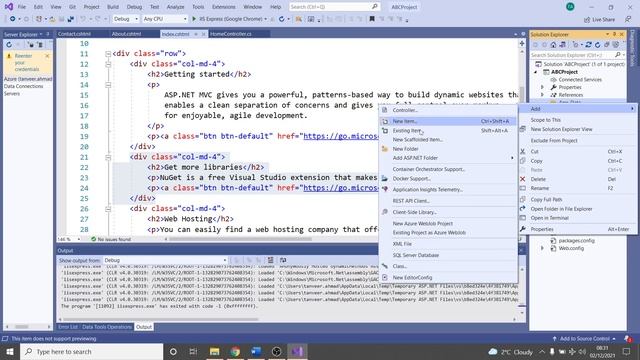
Task: Click the Visual Studio search box
Action: pos(334,7)
